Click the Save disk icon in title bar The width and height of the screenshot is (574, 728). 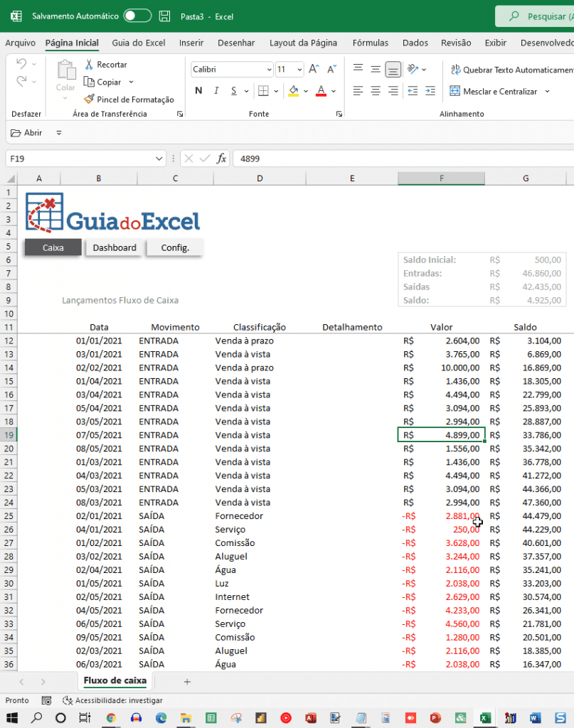(164, 16)
